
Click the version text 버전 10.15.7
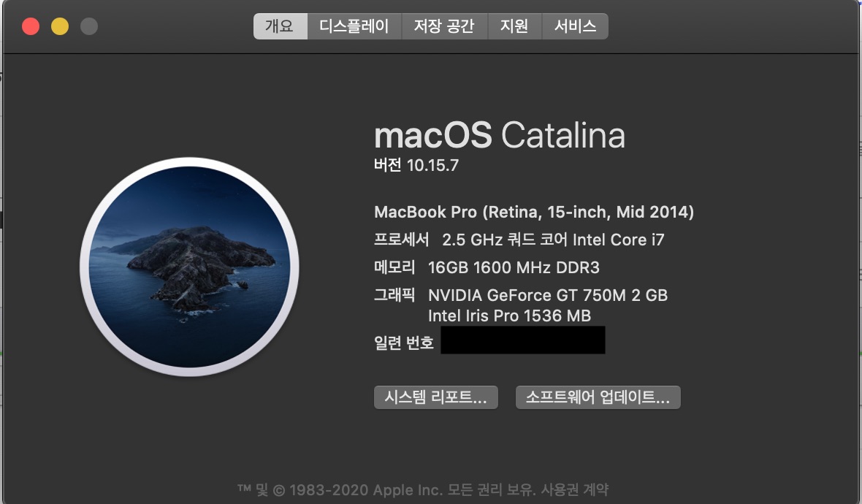(416, 165)
